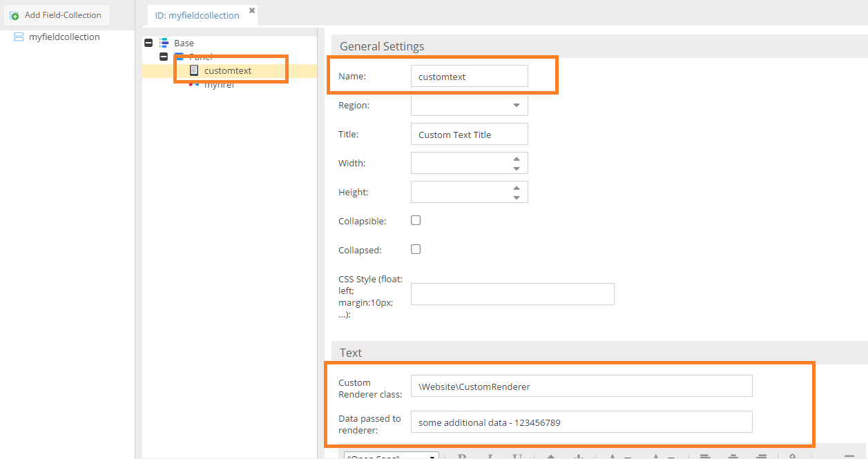
Task: Select the customtext tree item
Action: tap(228, 70)
